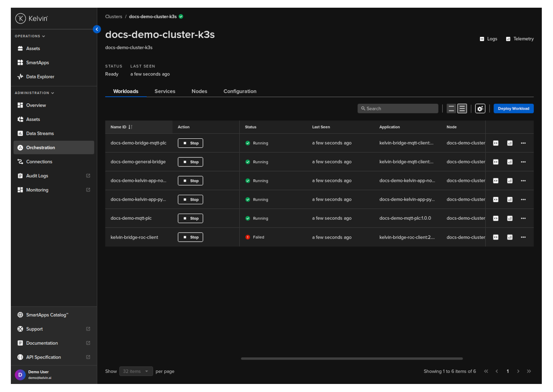553x392 pixels.
Task: Stop the kelvin-bridge-roc-client workload
Action: 190,237
